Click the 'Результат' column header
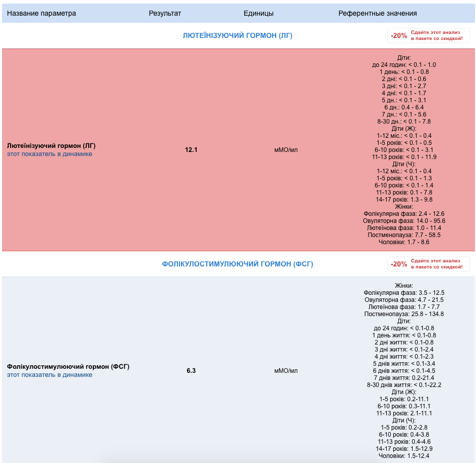Viewport: 476px width, 463px height. (x=165, y=13)
